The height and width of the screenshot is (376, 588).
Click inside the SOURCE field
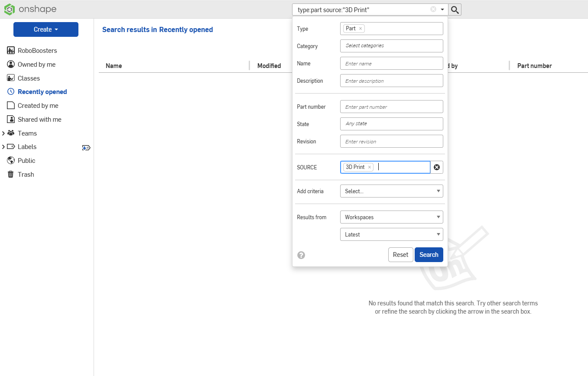pyautogui.click(x=385, y=167)
